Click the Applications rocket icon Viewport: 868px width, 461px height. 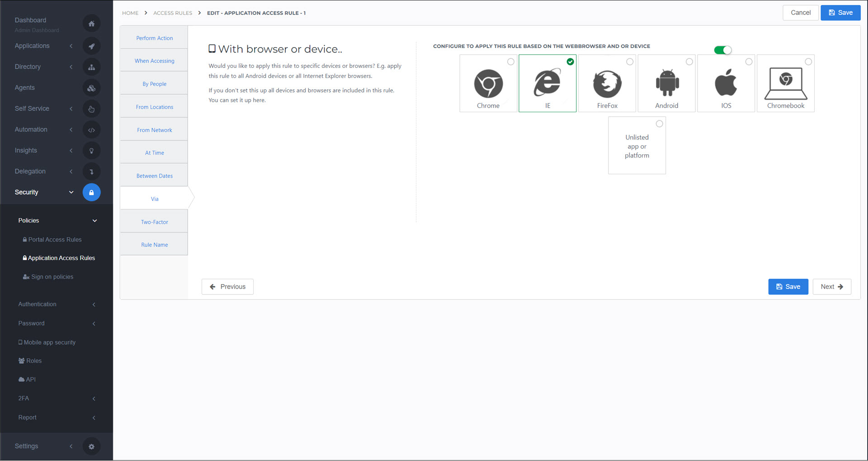click(x=91, y=46)
